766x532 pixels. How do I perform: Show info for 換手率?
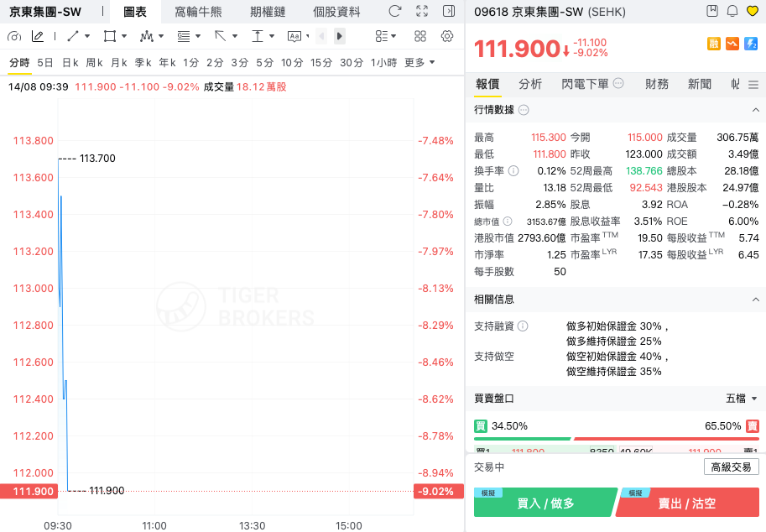point(513,171)
